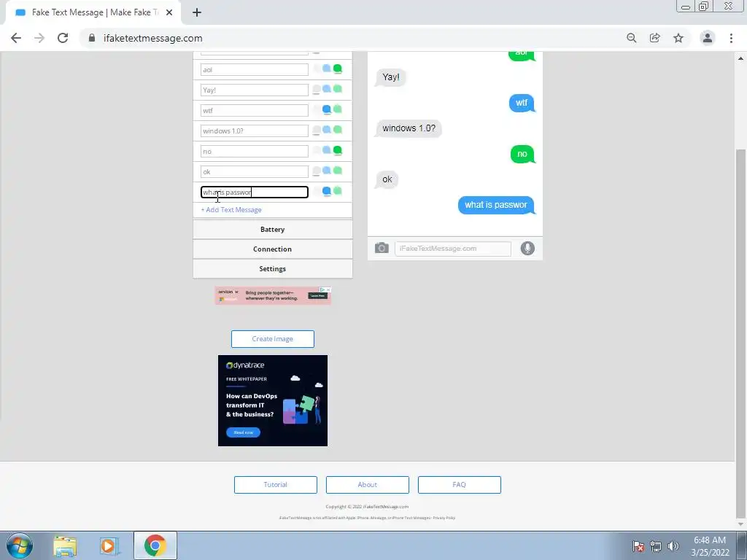Set 'Yay!' message to green bubble
The width and height of the screenshot is (747, 560).
click(x=338, y=90)
